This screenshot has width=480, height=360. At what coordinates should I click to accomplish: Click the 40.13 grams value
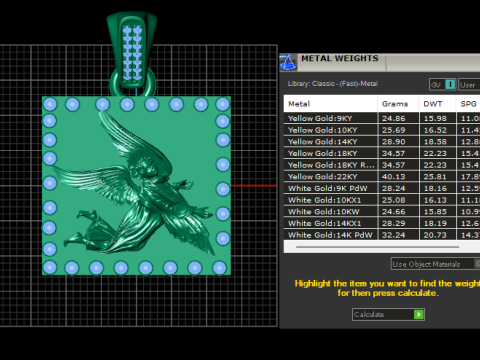coord(394,177)
